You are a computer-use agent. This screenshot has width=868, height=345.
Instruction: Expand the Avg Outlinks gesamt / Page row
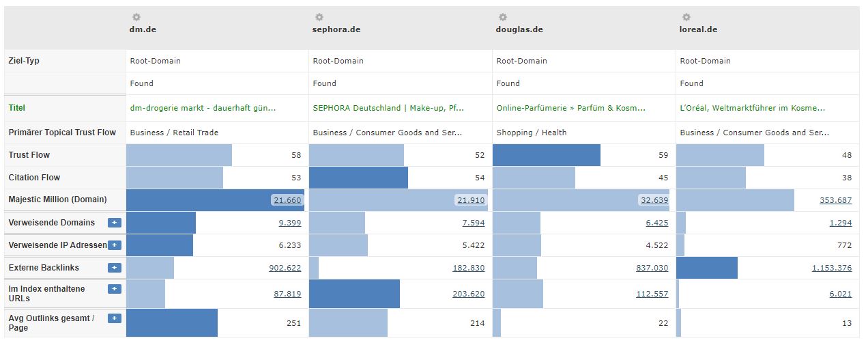[x=114, y=318]
